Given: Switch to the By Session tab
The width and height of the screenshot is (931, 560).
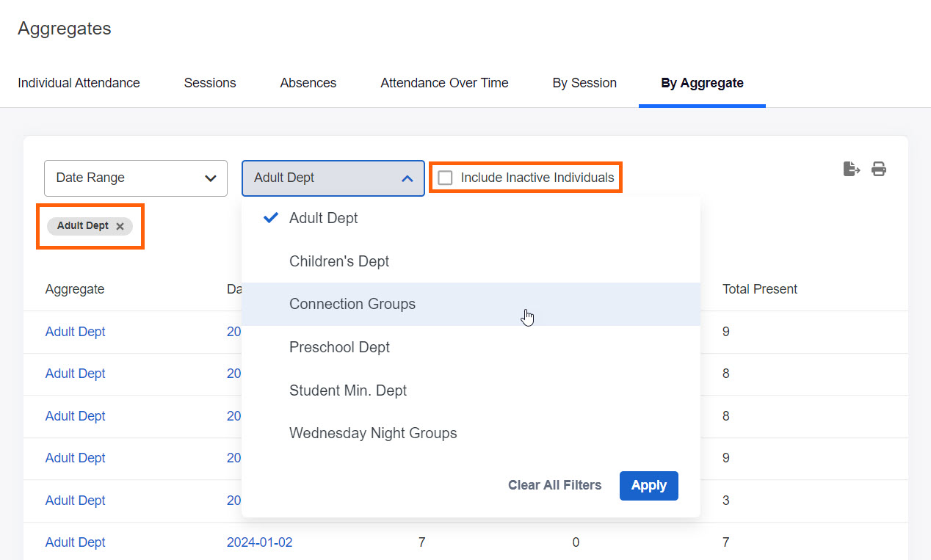Looking at the screenshot, I should pyautogui.click(x=584, y=83).
